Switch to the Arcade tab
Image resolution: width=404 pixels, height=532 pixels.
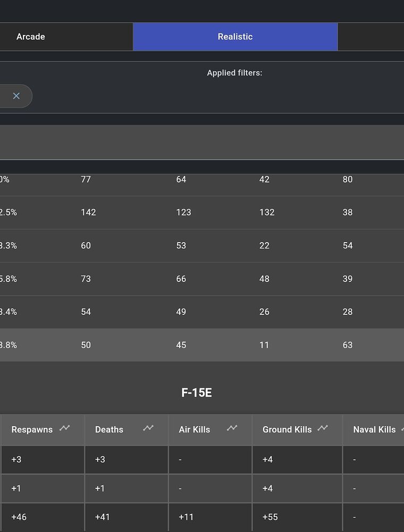point(31,37)
